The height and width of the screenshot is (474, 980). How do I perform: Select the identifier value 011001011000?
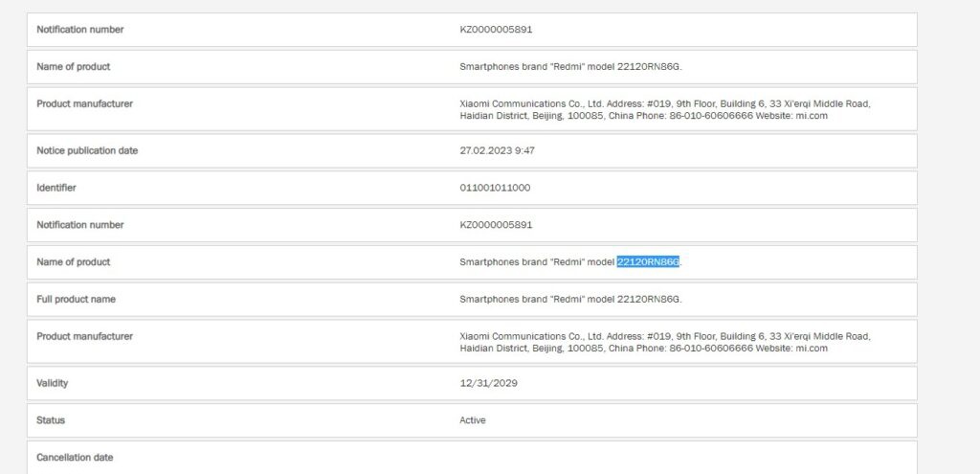[495, 188]
